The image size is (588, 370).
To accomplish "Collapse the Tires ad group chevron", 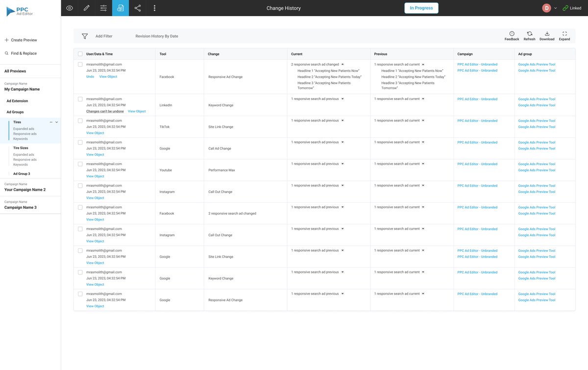I will [x=57, y=122].
